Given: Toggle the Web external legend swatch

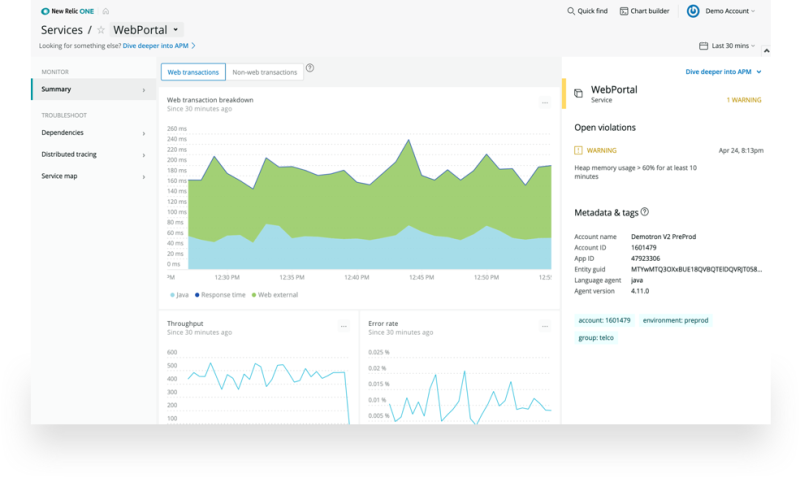Looking at the screenshot, I should point(254,295).
